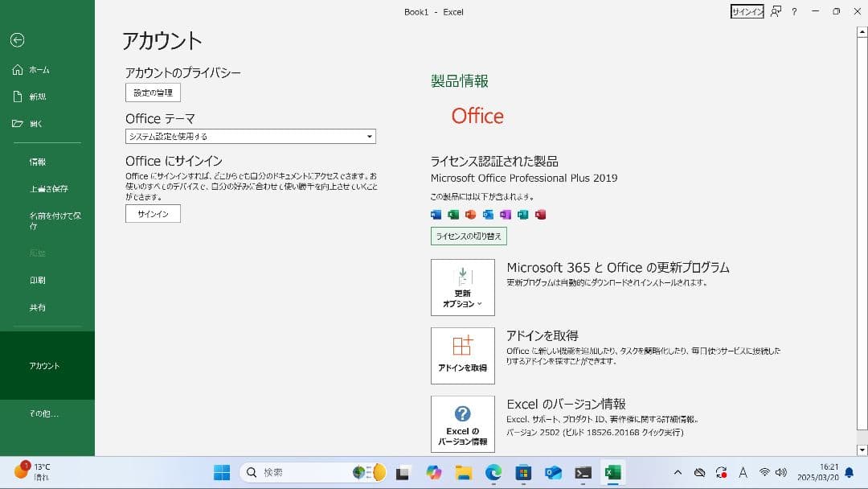The width and height of the screenshot is (868, 489).
Task: Open 更新オプション update options icon
Action: [x=463, y=287]
